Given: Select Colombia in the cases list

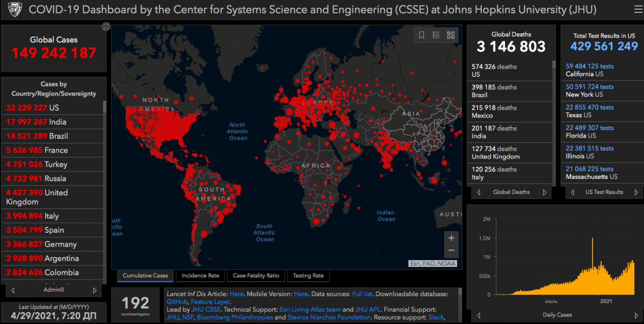Looking at the screenshot, I should (x=53, y=272).
